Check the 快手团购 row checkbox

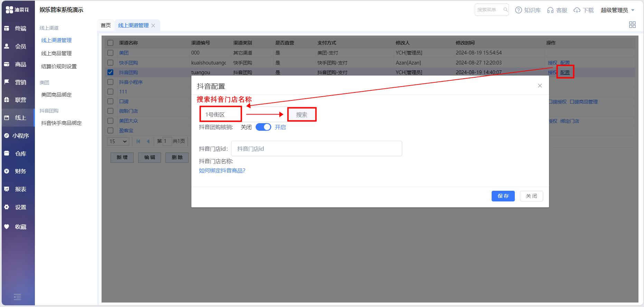[110, 62]
